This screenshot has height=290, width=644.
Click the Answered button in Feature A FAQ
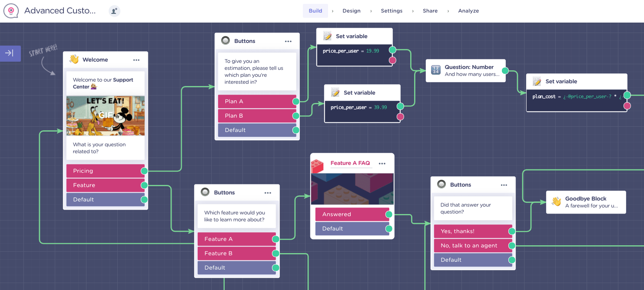(352, 214)
